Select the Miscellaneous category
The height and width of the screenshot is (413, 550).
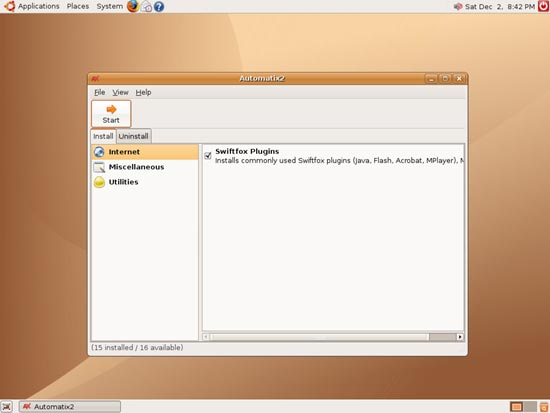point(145,167)
